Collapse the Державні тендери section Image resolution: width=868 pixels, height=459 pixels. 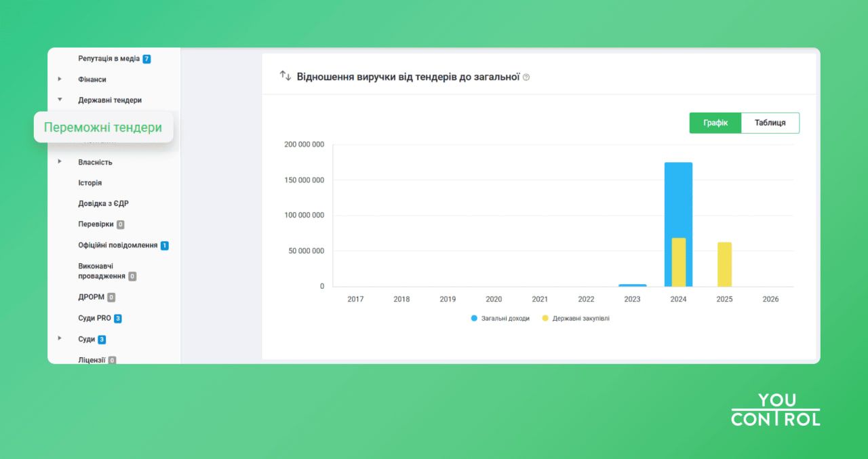(109, 100)
